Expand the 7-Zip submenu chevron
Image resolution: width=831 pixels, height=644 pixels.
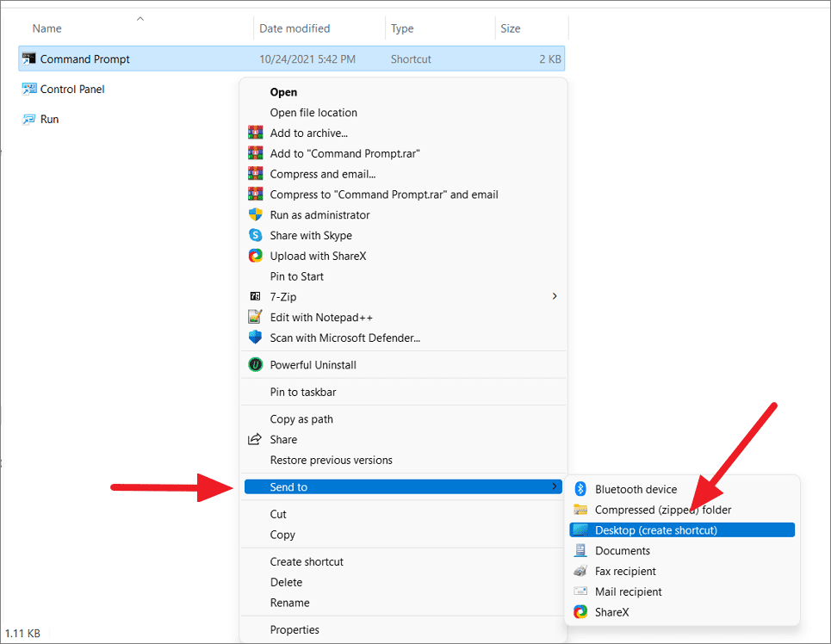click(555, 296)
